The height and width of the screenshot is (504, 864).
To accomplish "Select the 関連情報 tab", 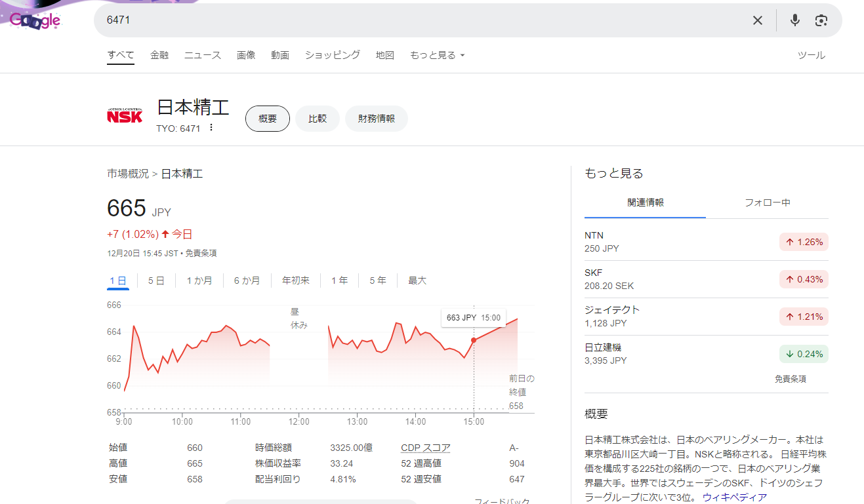I will (645, 203).
